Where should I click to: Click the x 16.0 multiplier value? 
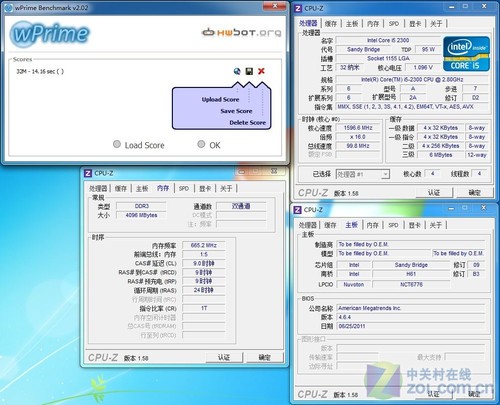click(x=358, y=137)
